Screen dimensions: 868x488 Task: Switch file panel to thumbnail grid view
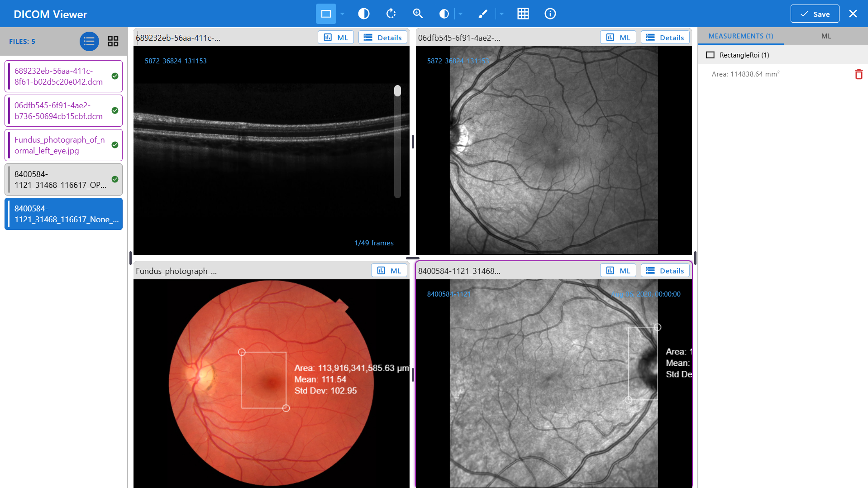pos(113,41)
